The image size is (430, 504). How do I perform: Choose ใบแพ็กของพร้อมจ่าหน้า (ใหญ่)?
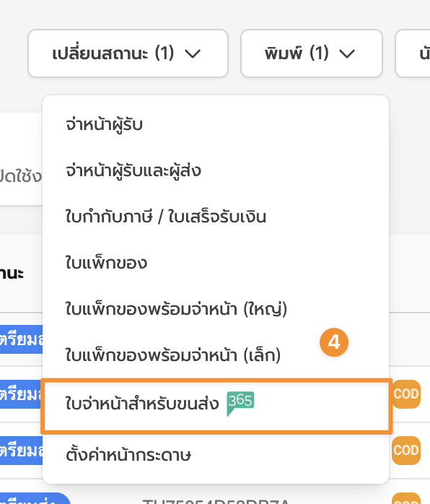(176, 309)
